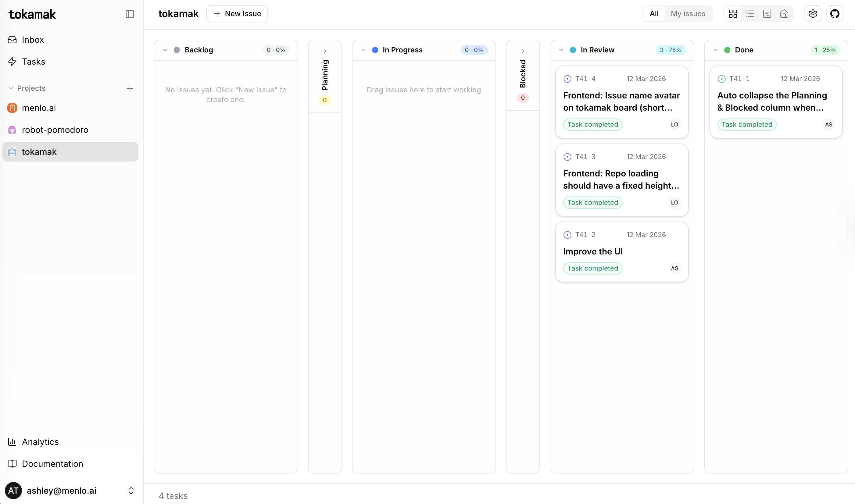Go to Analytics in sidebar
The width and height of the screenshot is (855, 504).
click(x=40, y=442)
